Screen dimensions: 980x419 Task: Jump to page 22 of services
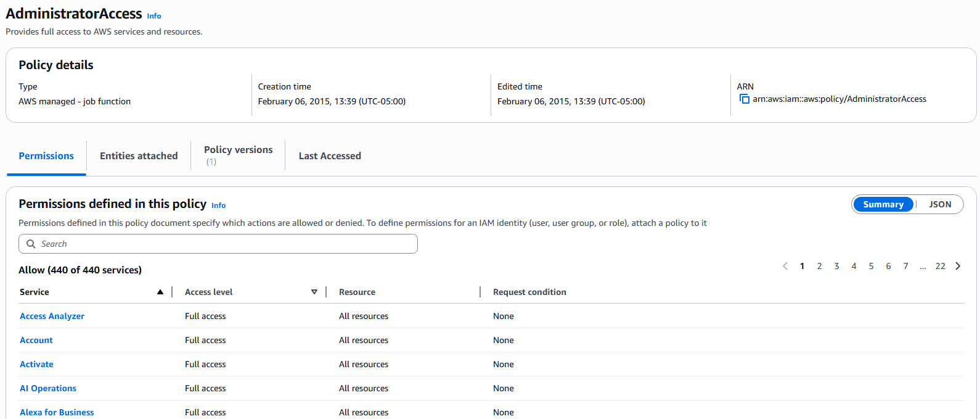(x=940, y=266)
